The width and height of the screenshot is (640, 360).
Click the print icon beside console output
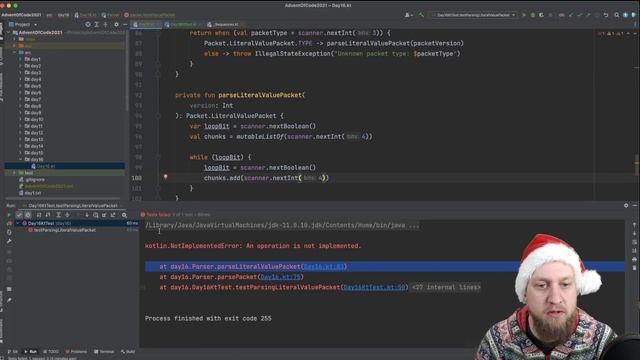(634, 259)
